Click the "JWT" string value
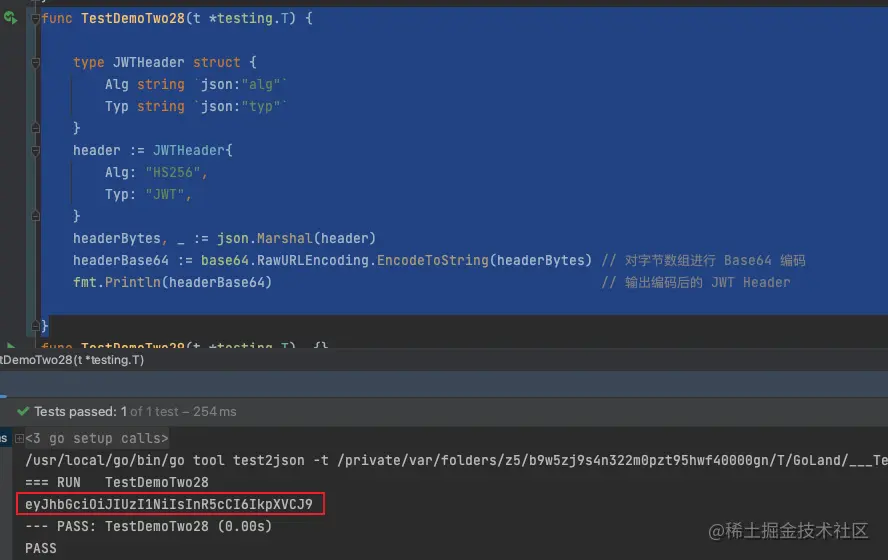This screenshot has width=888, height=560. tap(164, 195)
